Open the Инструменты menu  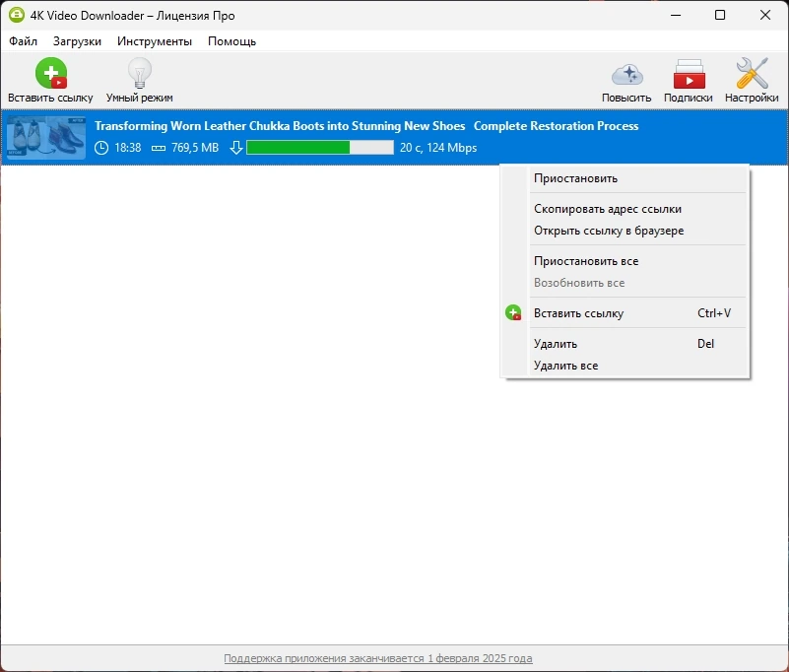155,41
